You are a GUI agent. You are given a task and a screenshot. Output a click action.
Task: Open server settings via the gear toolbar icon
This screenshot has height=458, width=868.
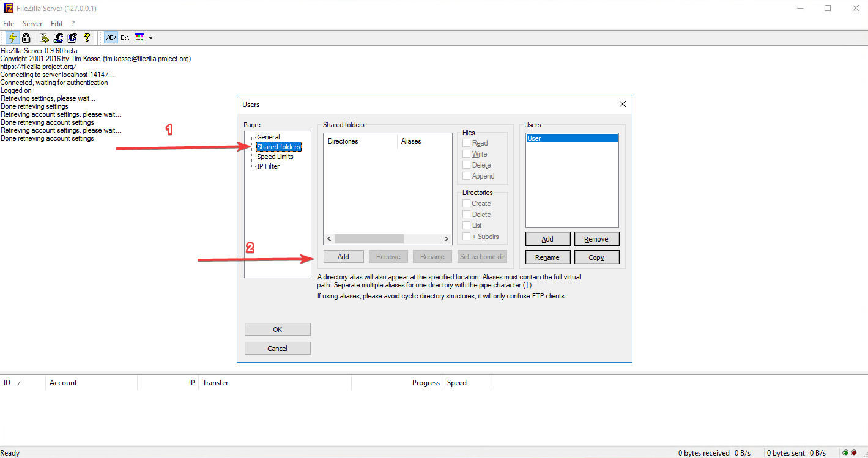pyautogui.click(x=45, y=37)
